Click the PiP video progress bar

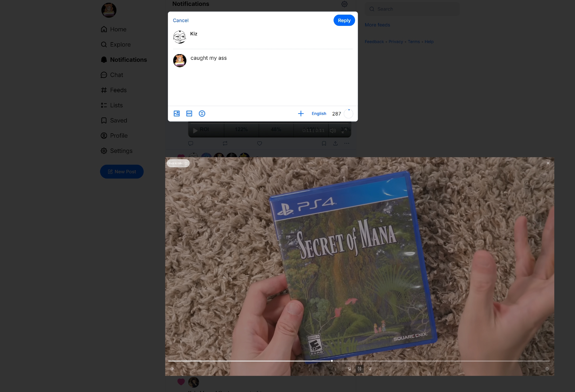(402, 361)
